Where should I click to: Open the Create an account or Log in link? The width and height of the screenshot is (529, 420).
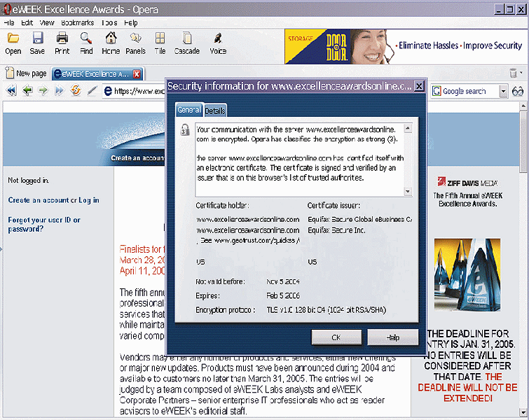click(54, 200)
